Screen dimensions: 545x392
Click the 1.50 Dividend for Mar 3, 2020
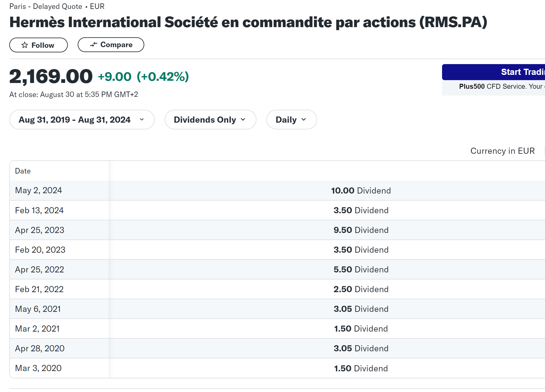(x=361, y=368)
